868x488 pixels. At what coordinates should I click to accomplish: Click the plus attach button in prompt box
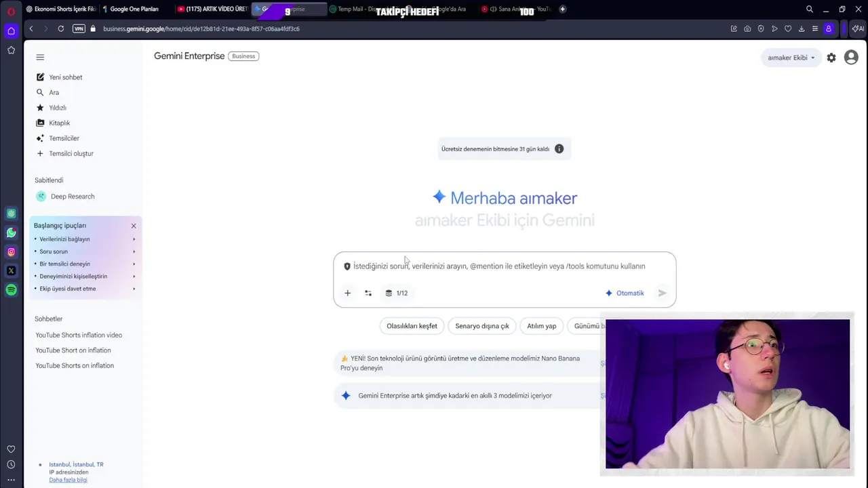[347, 293]
